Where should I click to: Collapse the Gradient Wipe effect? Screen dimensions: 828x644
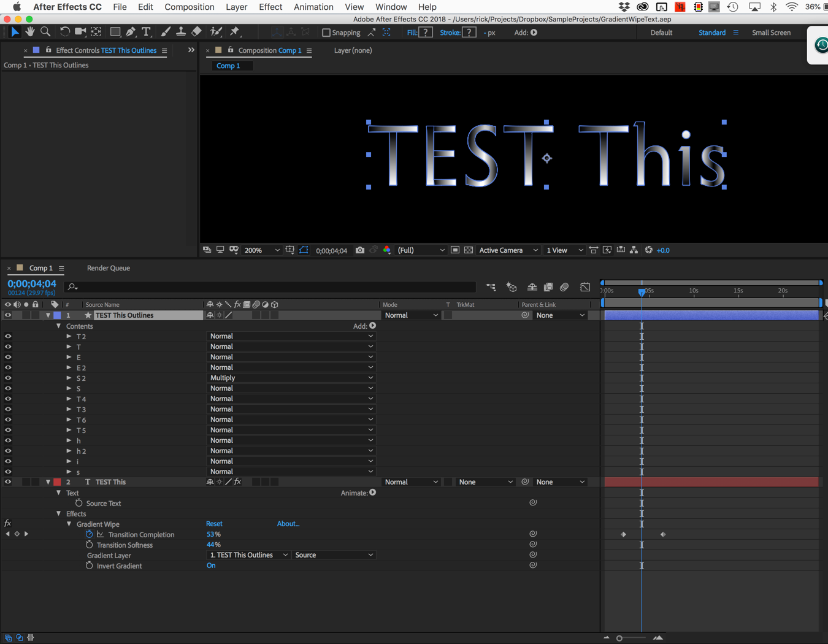tap(69, 524)
